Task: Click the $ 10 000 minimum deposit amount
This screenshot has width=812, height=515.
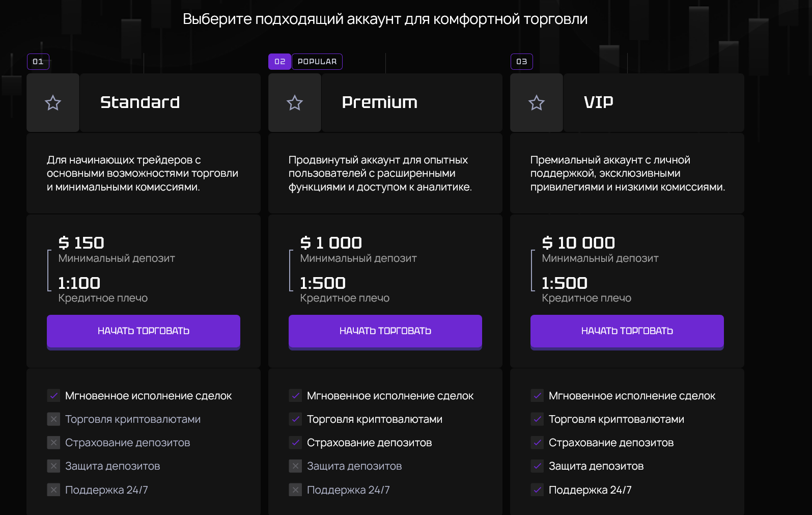Action: [579, 243]
